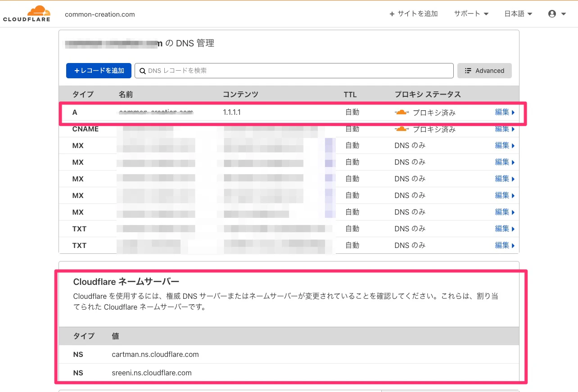578x392 pixels.
Task: Click the Cloudflare logo
Action: point(27,14)
